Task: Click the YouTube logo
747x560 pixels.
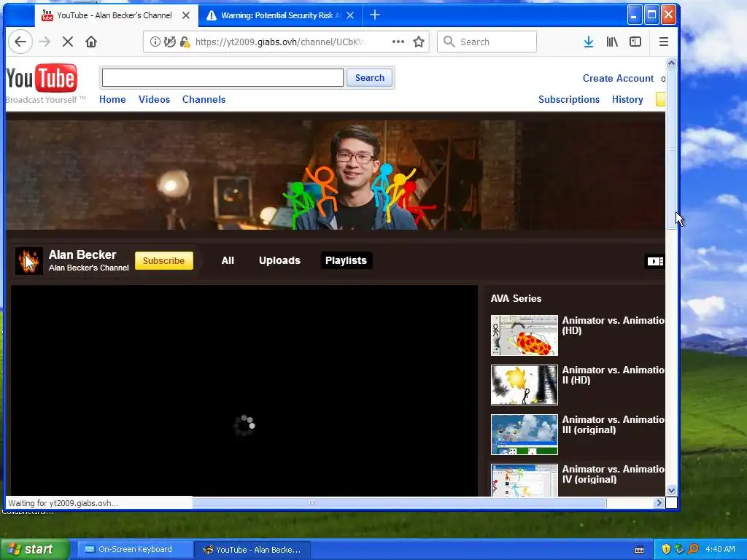Action: pos(42,77)
